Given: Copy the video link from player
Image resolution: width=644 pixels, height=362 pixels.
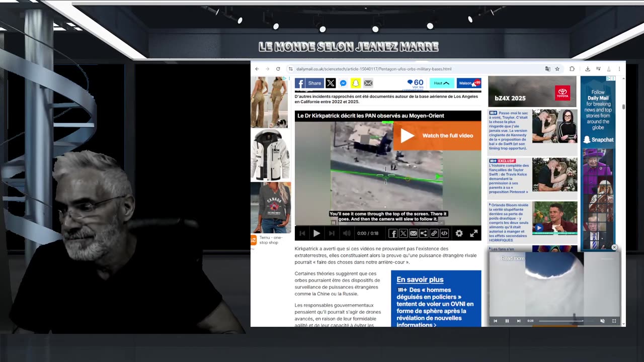Looking at the screenshot, I should click(x=434, y=233).
